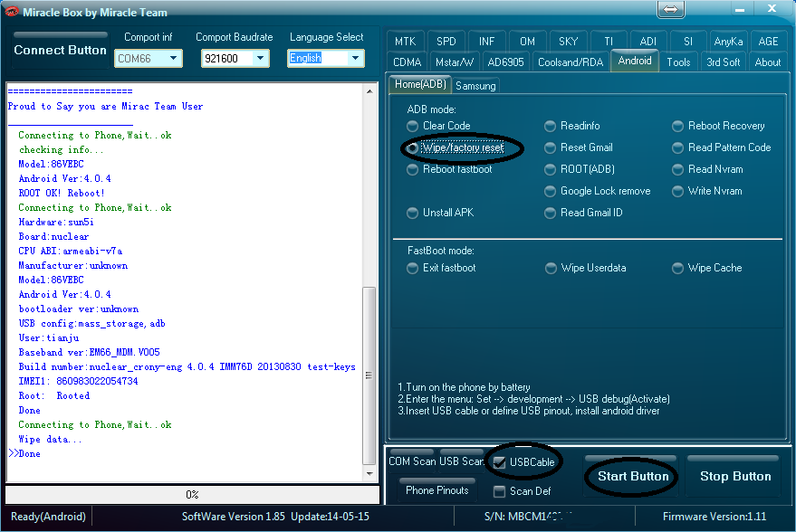Open the Comport Baudrate 921600 dropdown
The image size is (796, 532).
(235, 58)
